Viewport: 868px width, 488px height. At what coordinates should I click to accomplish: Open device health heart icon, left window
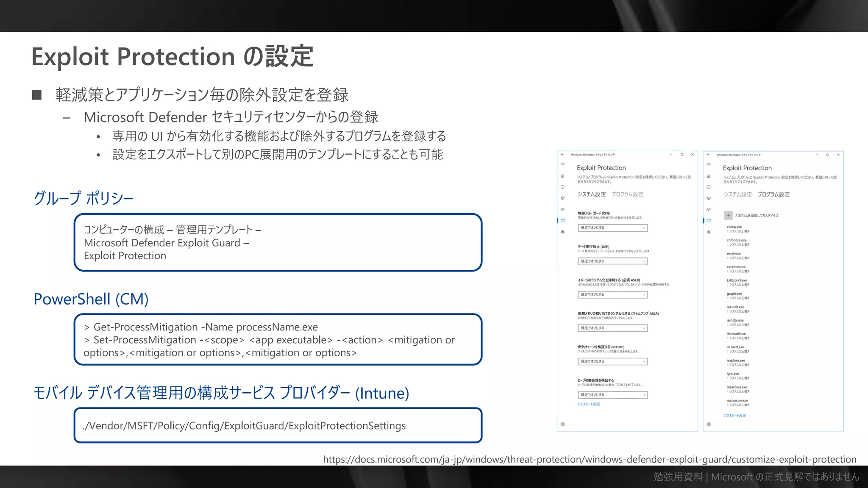[x=562, y=198]
